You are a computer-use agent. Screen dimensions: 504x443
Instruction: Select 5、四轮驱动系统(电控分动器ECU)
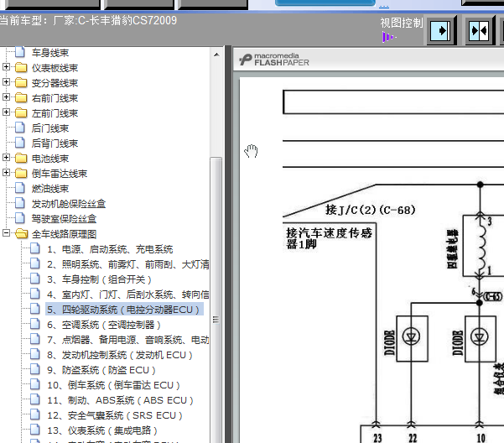[x=124, y=310]
